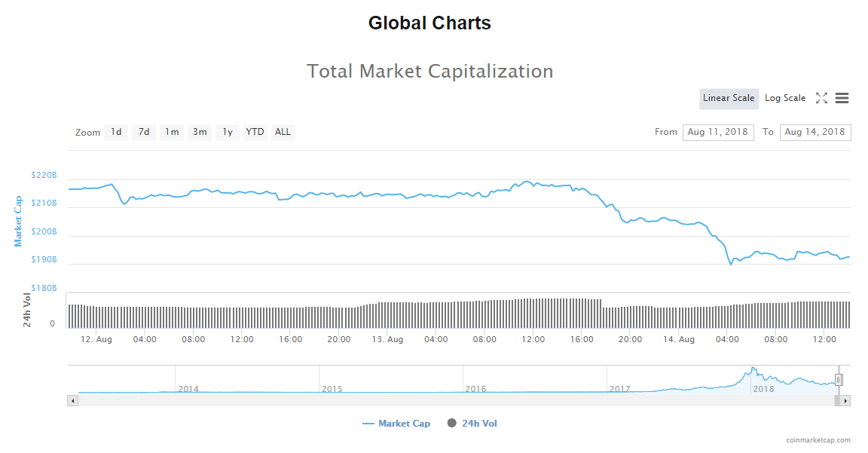Click the navigator timeline at 2016

pos(475,389)
